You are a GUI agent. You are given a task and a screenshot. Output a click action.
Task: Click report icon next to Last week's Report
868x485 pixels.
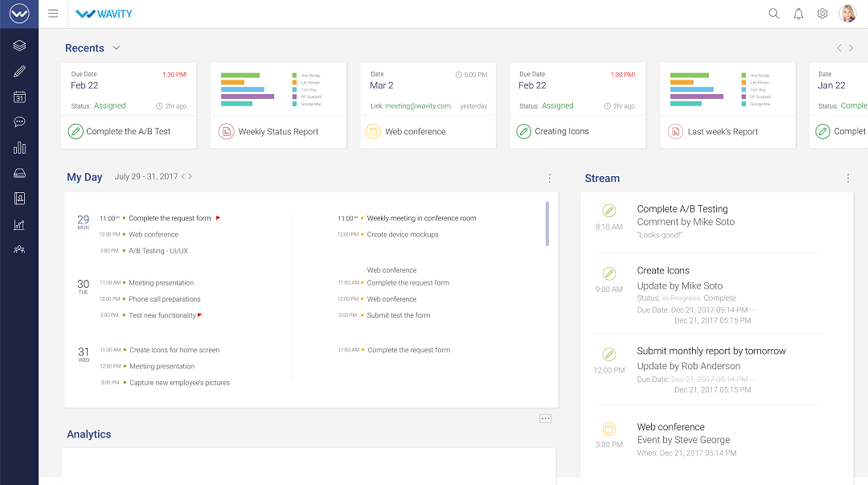point(675,131)
